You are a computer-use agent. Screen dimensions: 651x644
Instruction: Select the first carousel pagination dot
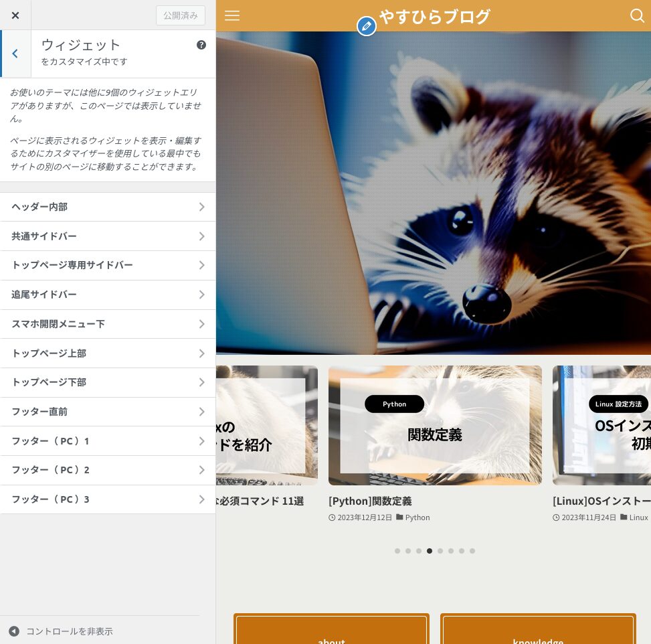click(x=397, y=551)
